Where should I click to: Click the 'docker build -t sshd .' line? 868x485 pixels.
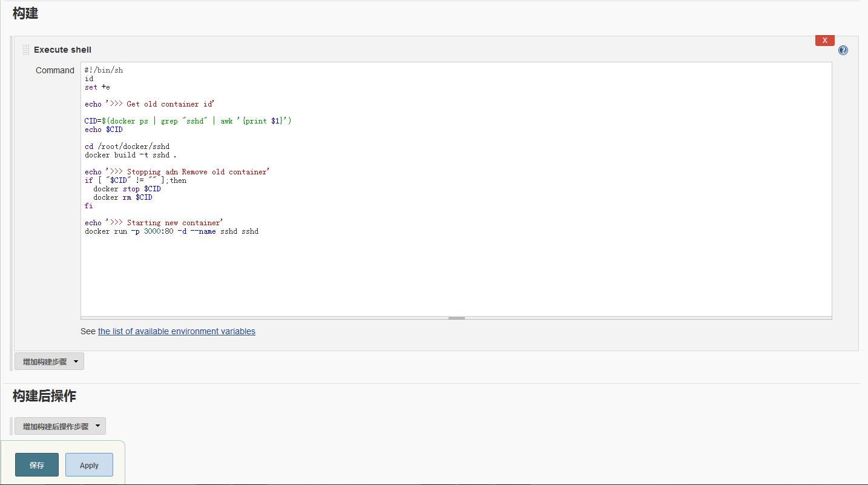(130, 155)
